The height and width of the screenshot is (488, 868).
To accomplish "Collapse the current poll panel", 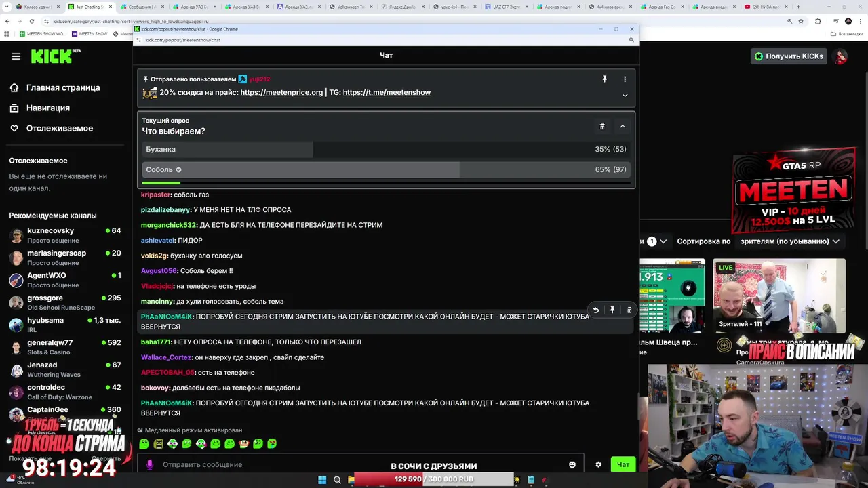I will pyautogui.click(x=623, y=127).
